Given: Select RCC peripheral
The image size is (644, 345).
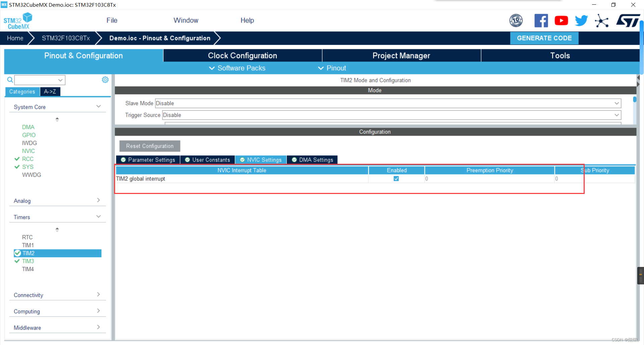Looking at the screenshot, I should pos(28,159).
